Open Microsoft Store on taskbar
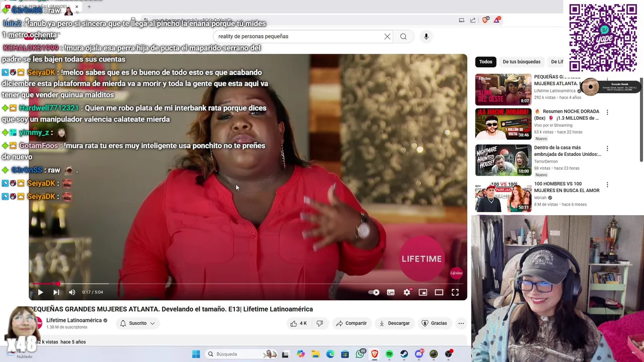 tap(345, 354)
